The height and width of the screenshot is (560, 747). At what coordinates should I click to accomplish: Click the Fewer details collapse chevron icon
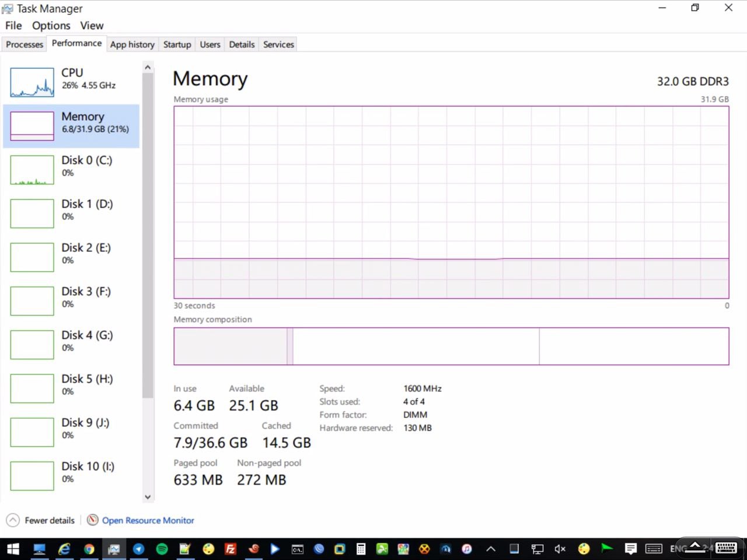12,520
